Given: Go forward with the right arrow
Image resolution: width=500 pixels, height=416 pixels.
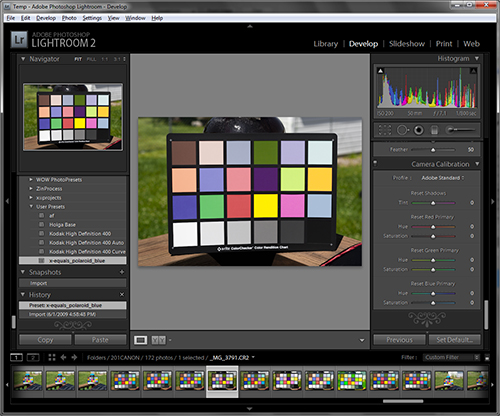Looking at the screenshot, I should pyautogui.click(x=74, y=358).
